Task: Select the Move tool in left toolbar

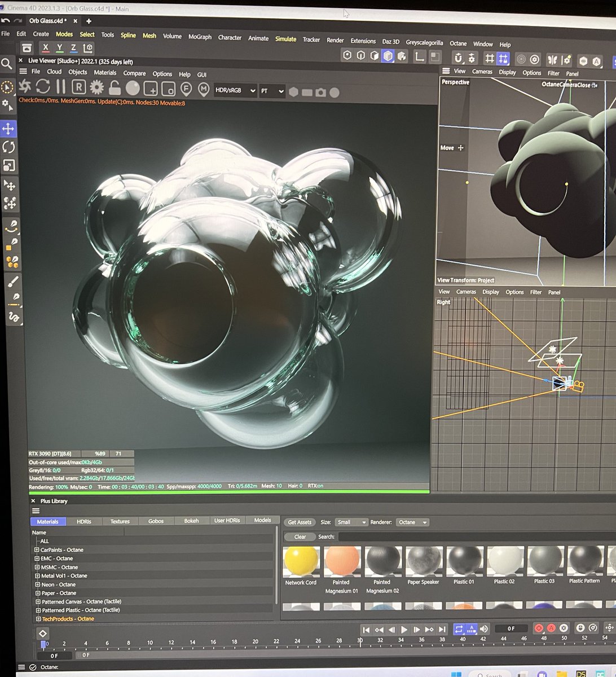Action: click(x=8, y=129)
